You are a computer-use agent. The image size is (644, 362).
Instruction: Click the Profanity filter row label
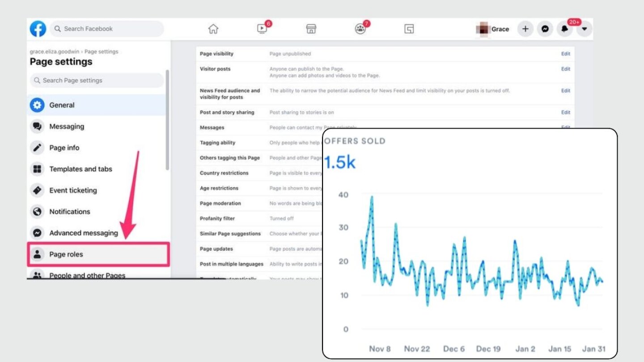point(217,219)
